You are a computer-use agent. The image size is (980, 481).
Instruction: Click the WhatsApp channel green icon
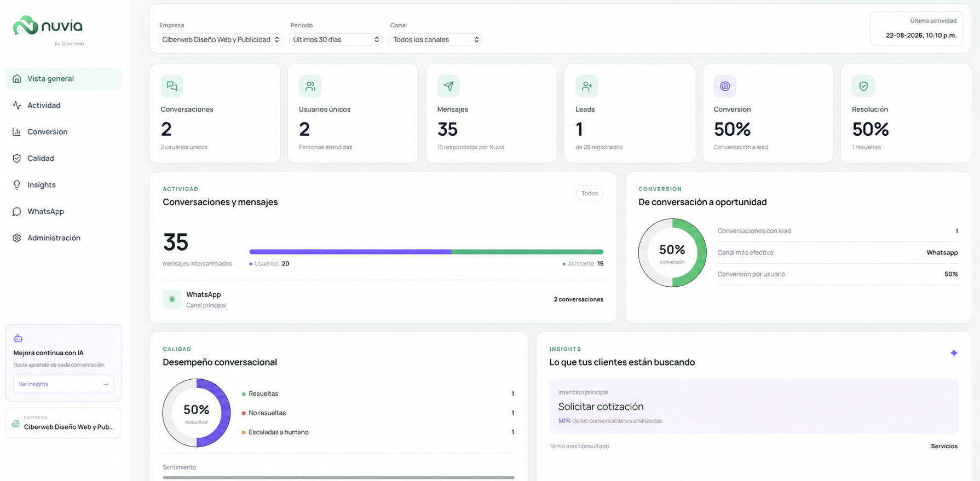[x=172, y=299]
